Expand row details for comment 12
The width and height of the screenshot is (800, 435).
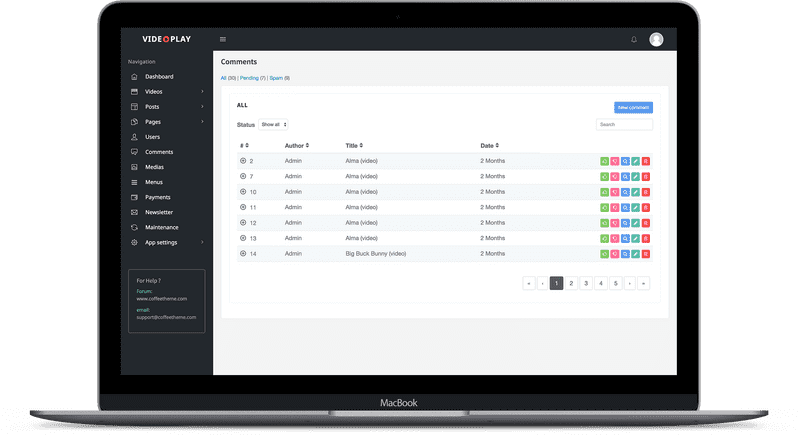(x=243, y=222)
